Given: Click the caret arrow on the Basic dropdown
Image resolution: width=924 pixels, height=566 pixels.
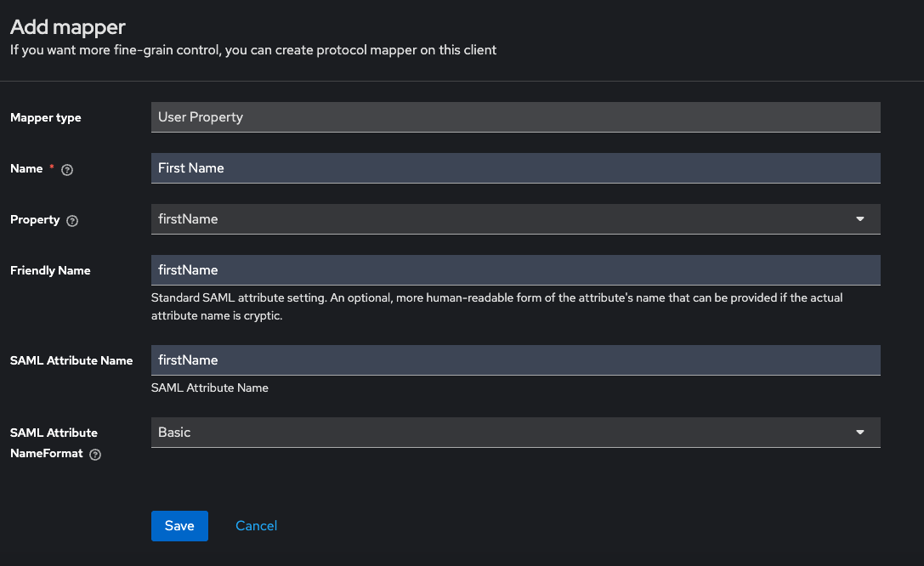Looking at the screenshot, I should tap(860, 433).
